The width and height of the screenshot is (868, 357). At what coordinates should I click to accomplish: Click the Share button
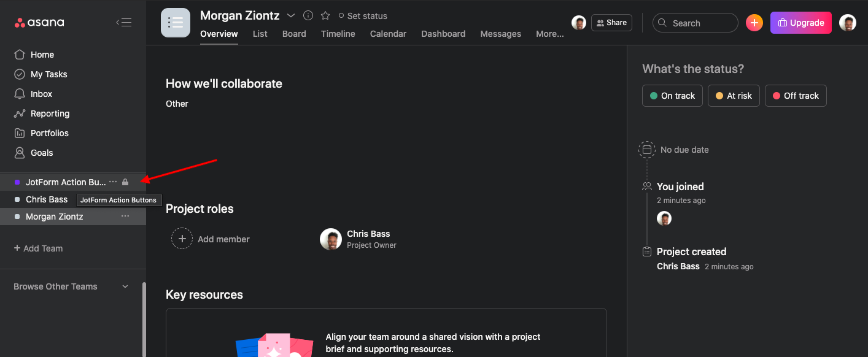click(x=611, y=23)
